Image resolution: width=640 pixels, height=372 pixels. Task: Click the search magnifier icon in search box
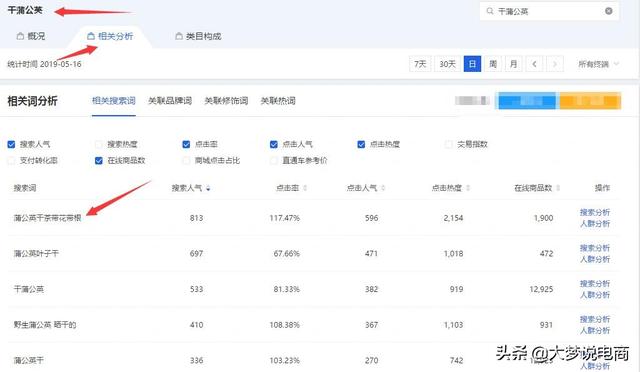(490, 11)
